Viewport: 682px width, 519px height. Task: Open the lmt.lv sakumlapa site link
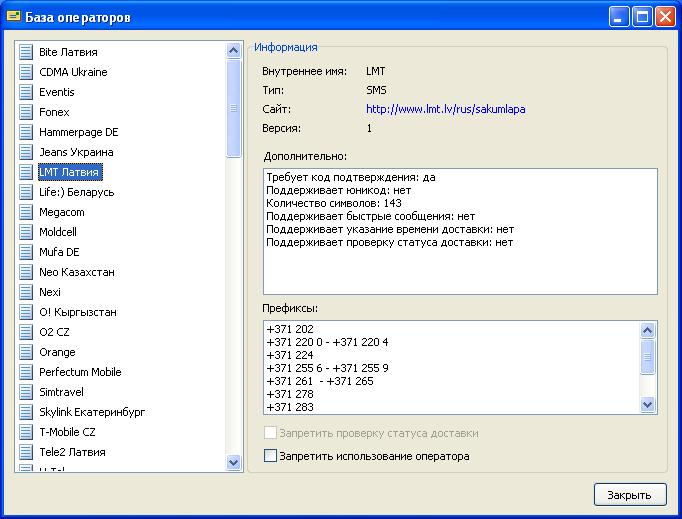[445, 109]
